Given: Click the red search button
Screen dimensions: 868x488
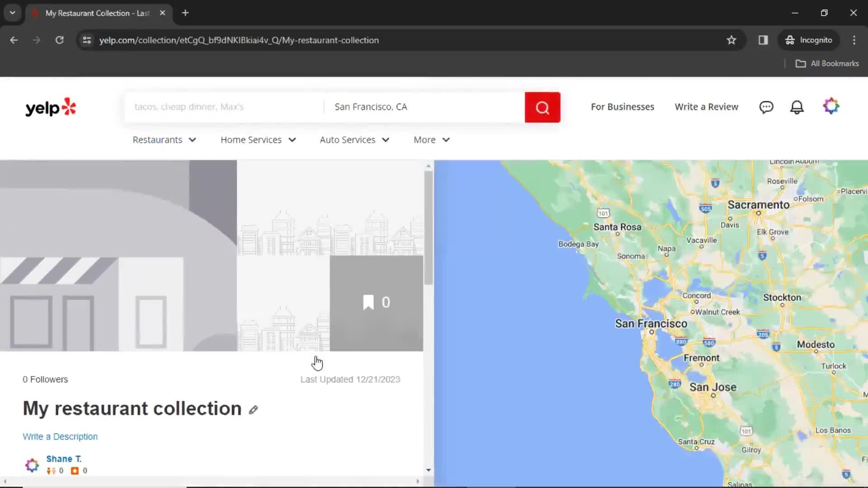Looking at the screenshot, I should pos(542,108).
